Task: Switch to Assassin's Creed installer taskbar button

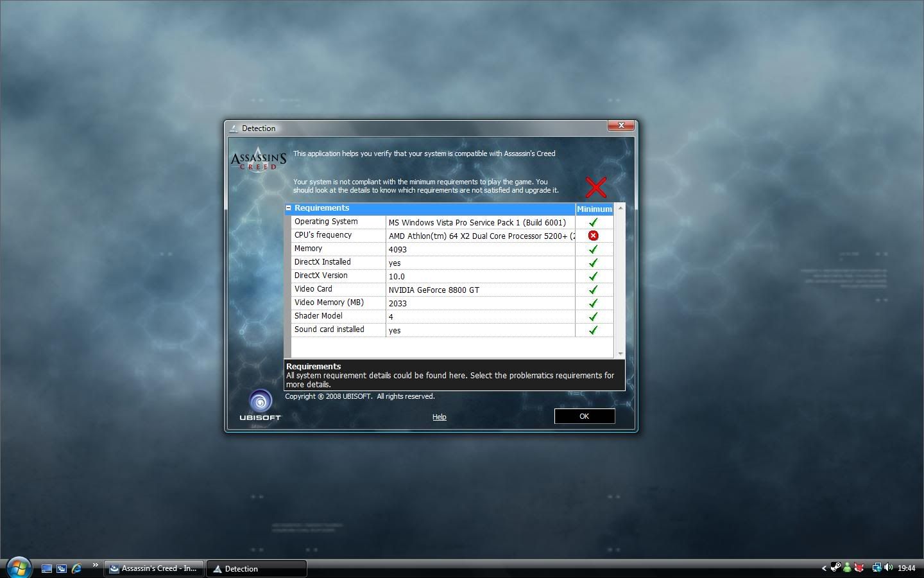Action: pos(154,568)
